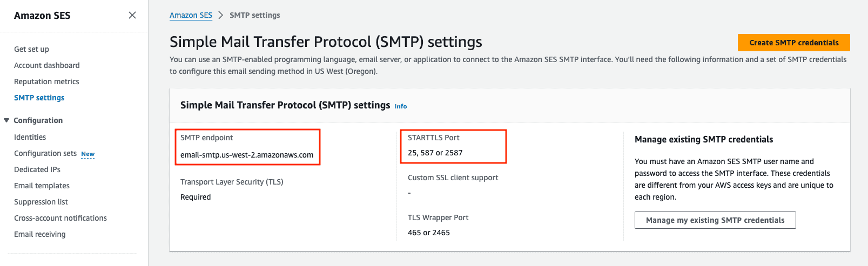
Task: Click the breadcrumb chevron separator
Action: (221, 15)
